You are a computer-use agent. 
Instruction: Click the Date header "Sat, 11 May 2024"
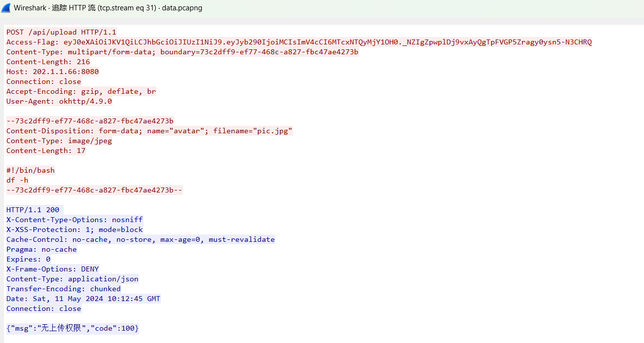pyautogui.click(x=83, y=299)
